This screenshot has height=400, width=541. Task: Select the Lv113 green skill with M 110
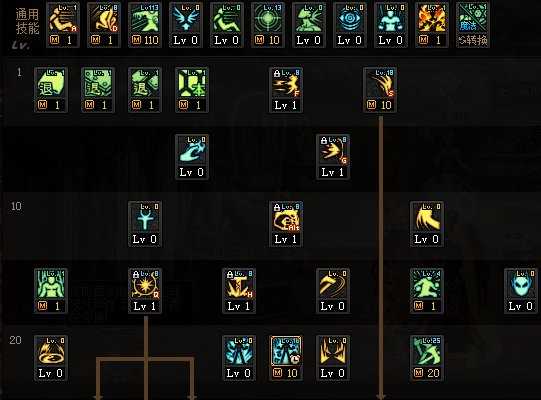pyautogui.click(x=145, y=18)
